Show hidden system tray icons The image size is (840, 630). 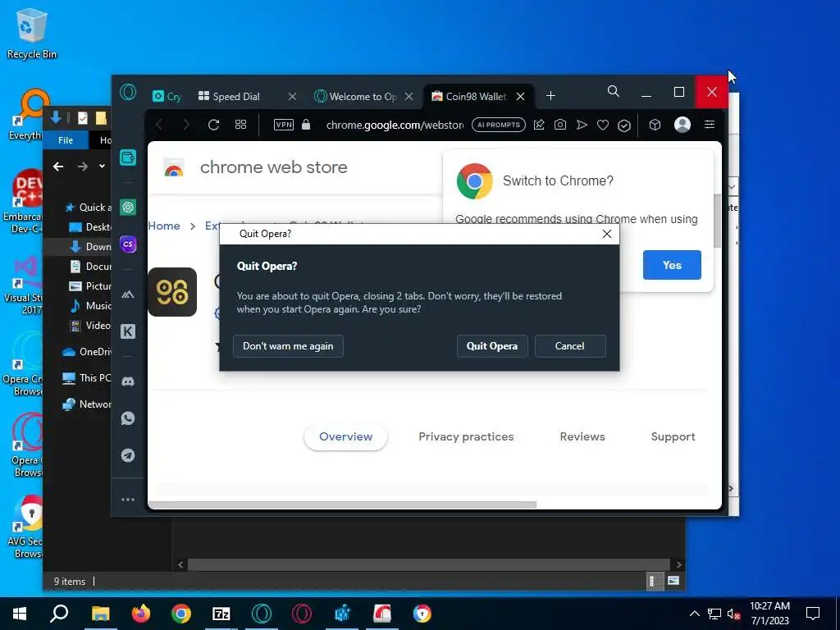coord(694,614)
